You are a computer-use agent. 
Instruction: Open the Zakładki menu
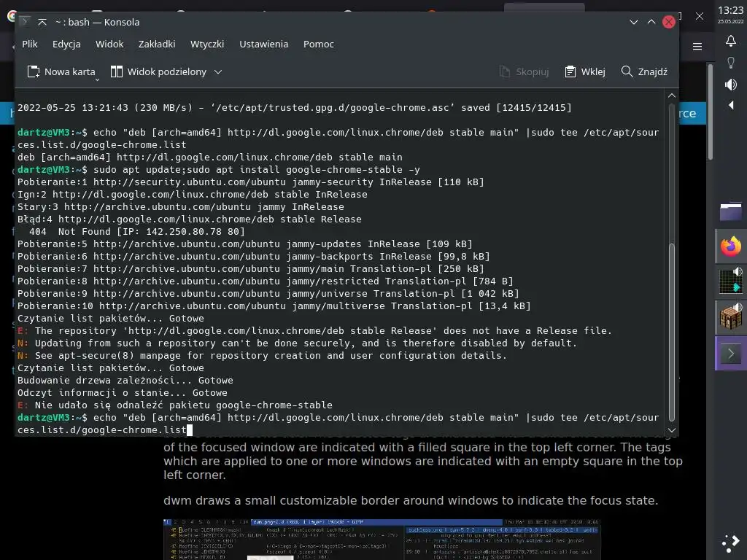[157, 44]
